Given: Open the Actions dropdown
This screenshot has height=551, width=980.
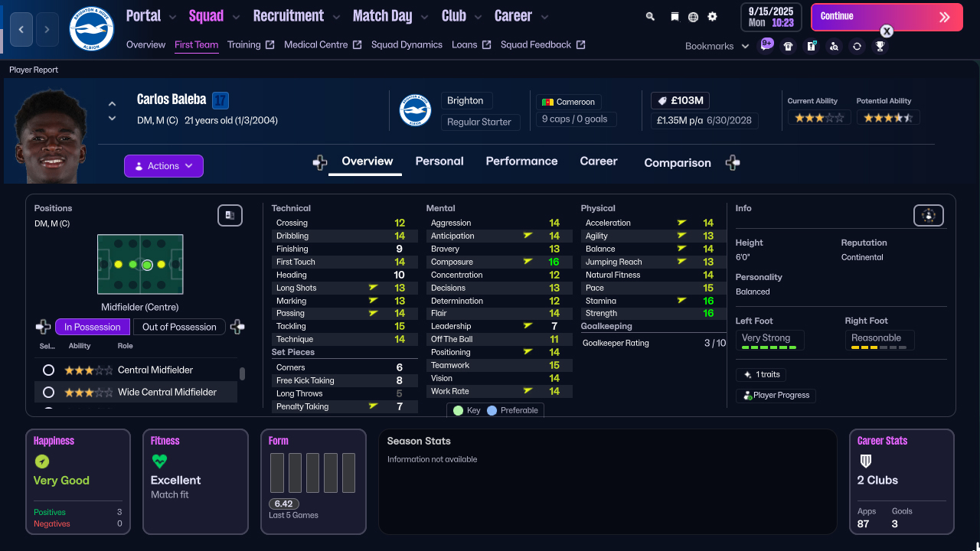Looking at the screenshot, I should [x=163, y=166].
